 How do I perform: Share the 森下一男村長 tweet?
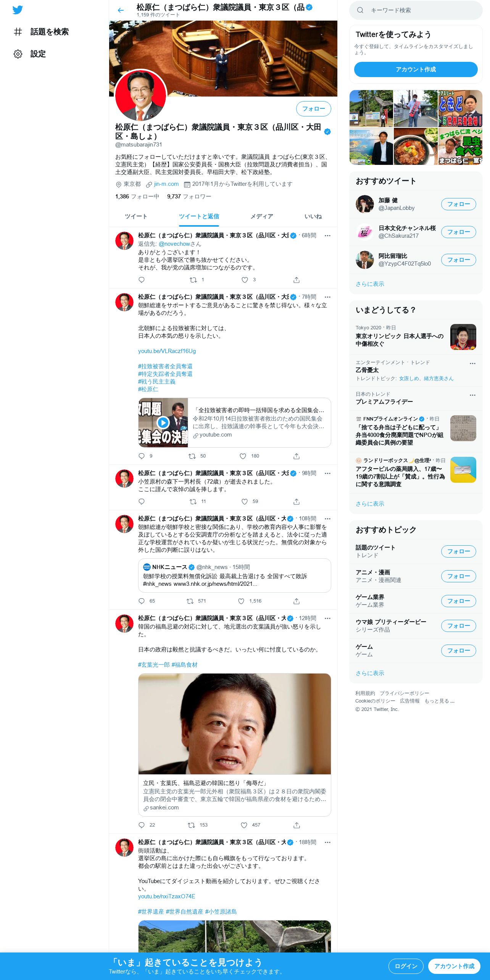point(297,501)
